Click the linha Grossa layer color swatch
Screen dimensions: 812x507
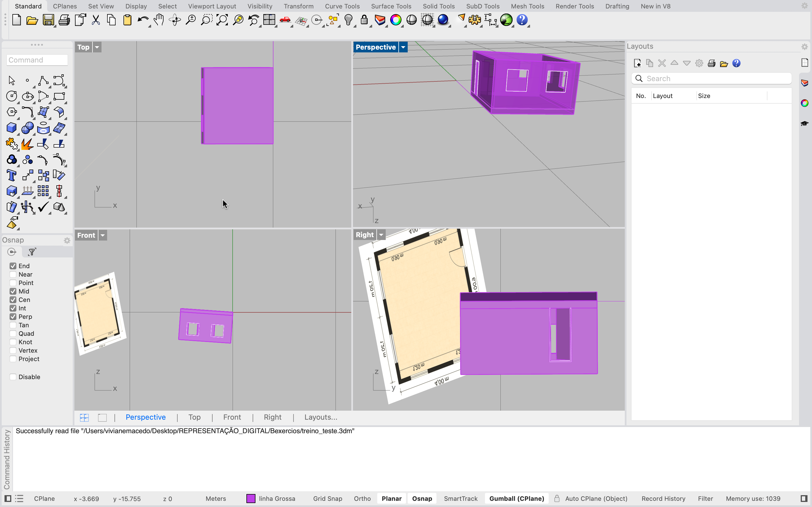[x=251, y=499]
